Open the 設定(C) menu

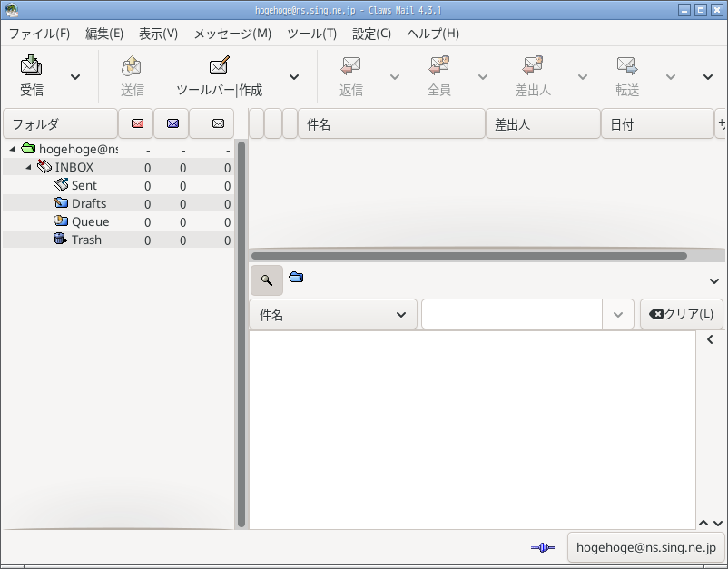point(371,34)
